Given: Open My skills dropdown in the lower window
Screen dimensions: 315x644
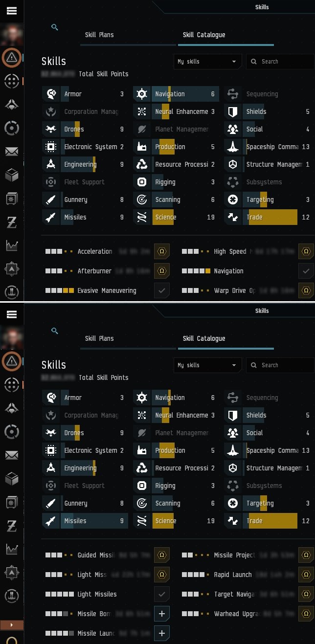Looking at the screenshot, I should click(x=207, y=365).
